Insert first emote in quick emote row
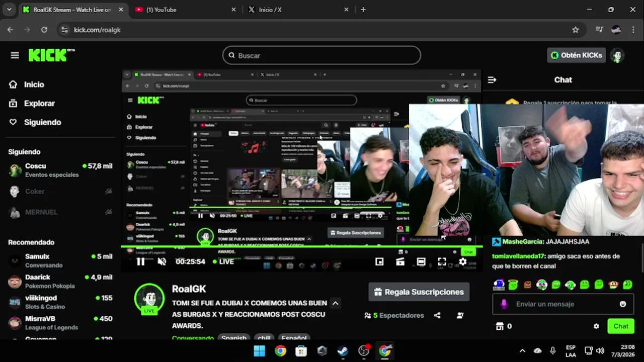644x362 pixels. pos(499,285)
